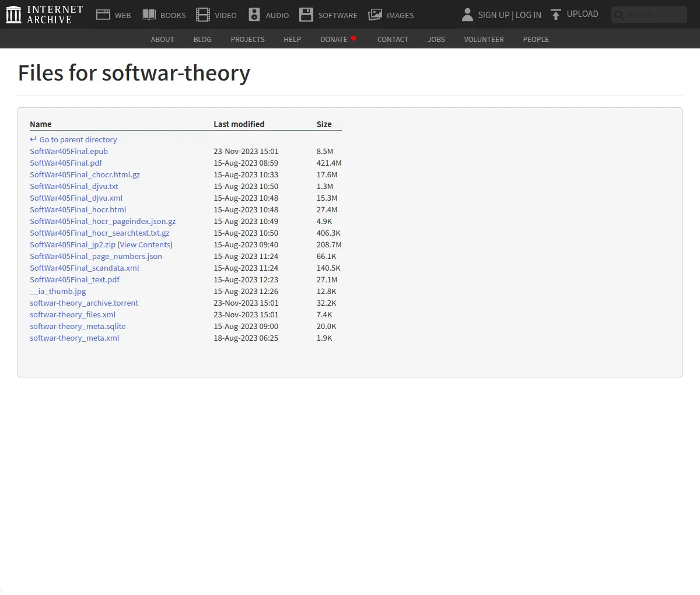Viewport: 700px width, 595px height.
Task: Open the Books section icon
Action: coord(149,15)
